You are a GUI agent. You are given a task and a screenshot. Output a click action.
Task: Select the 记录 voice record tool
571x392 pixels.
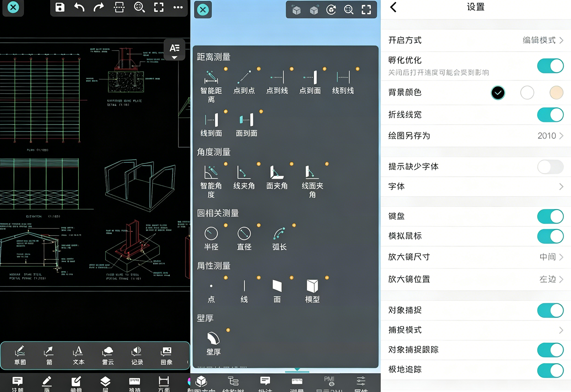137,355
